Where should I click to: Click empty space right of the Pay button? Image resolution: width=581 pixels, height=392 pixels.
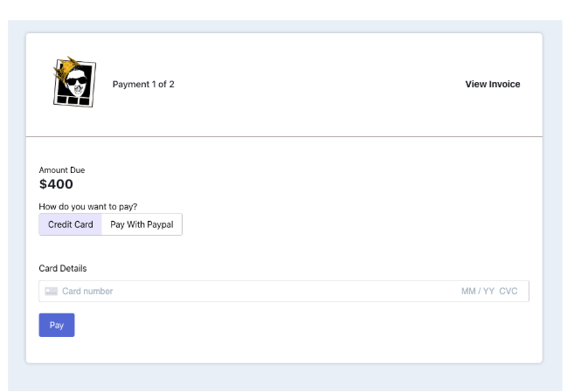(x=262, y=325)
